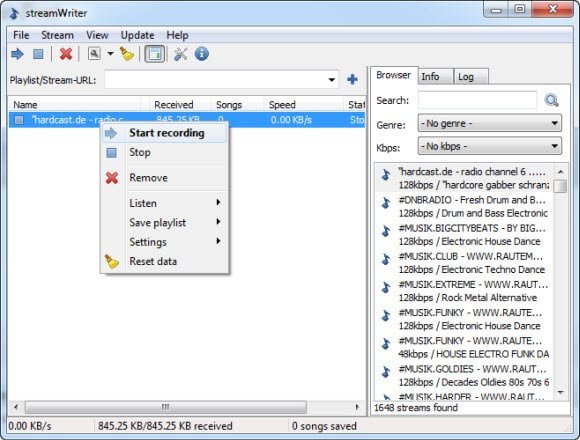Expand the Listen submenu

point(165,203)
